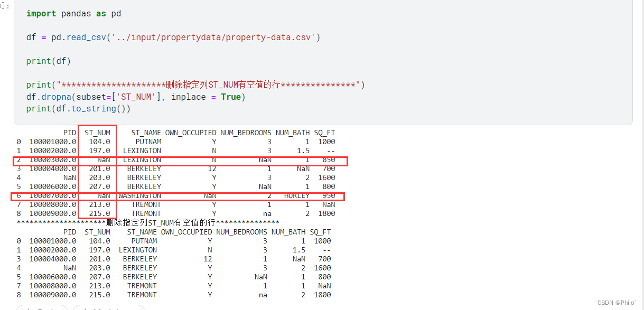Select LEXINGTON in row index 2
644x310 pixels.
[142, 159]
